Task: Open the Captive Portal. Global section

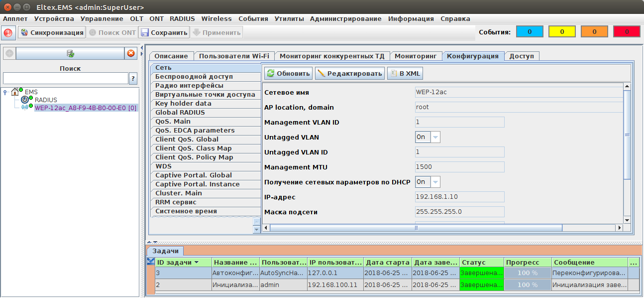Action: (x=194, y=175)
